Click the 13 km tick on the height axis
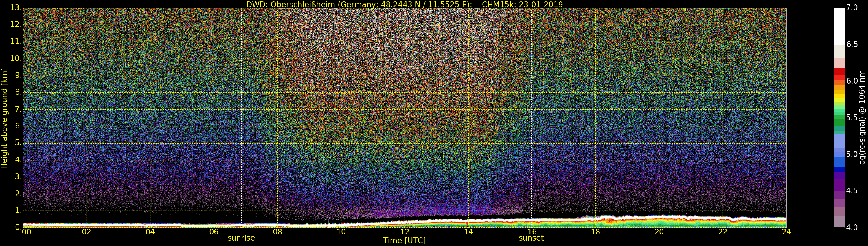 click(x=16, y=8)
